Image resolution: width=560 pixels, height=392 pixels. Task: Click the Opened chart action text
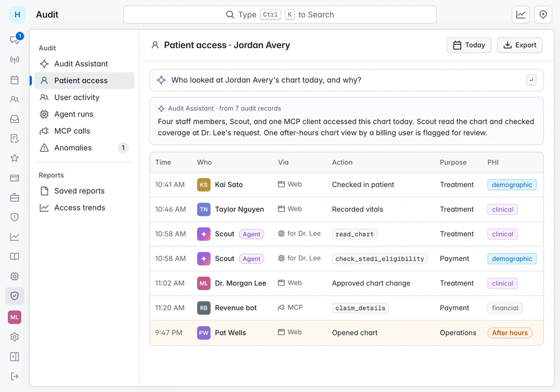click(354, 333)
